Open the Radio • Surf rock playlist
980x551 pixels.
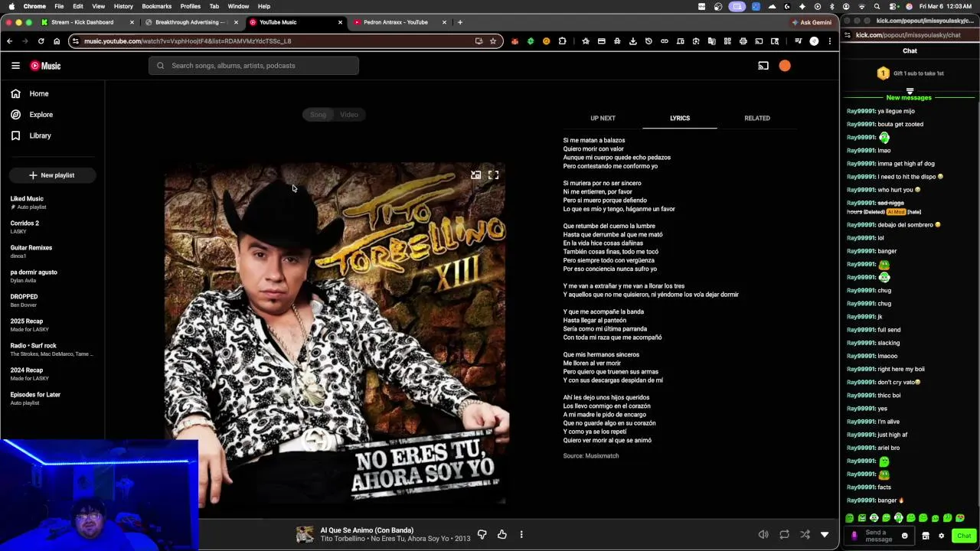pos(52,350)
